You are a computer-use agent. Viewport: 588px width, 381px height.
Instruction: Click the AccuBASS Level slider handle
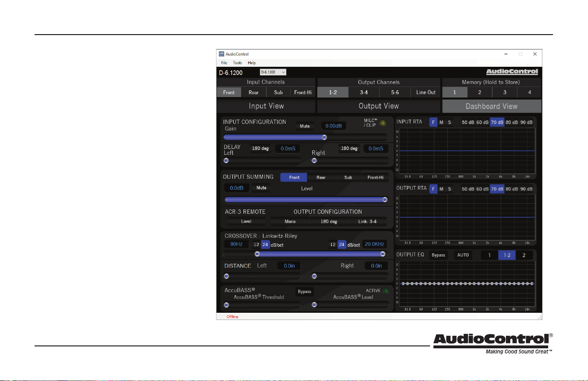(314, 305)
